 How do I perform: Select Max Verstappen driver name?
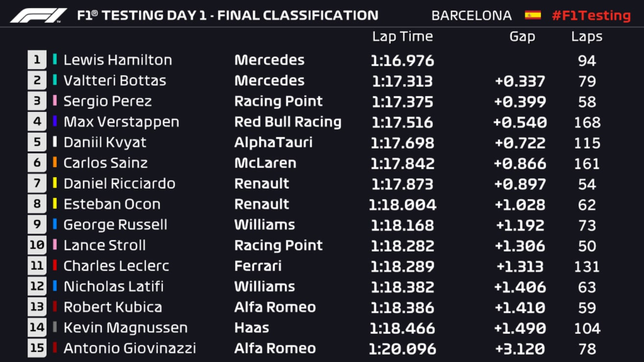point(121,122)
